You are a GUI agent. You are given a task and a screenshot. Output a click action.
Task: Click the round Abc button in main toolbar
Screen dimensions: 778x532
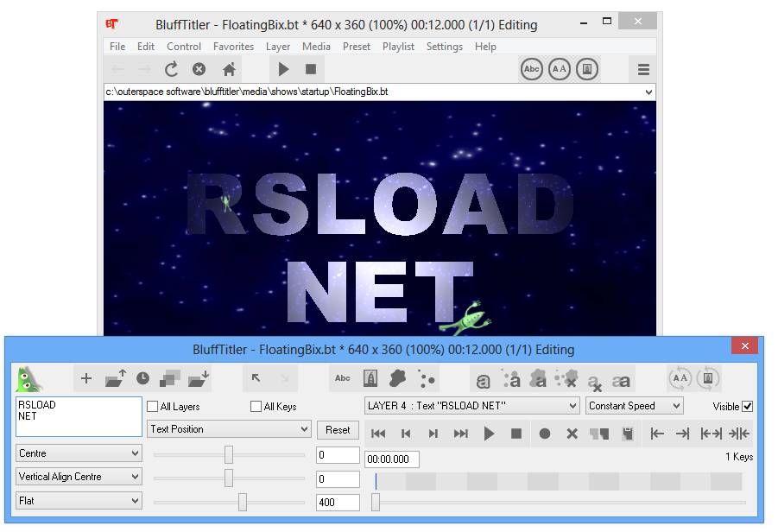point(531,69)
